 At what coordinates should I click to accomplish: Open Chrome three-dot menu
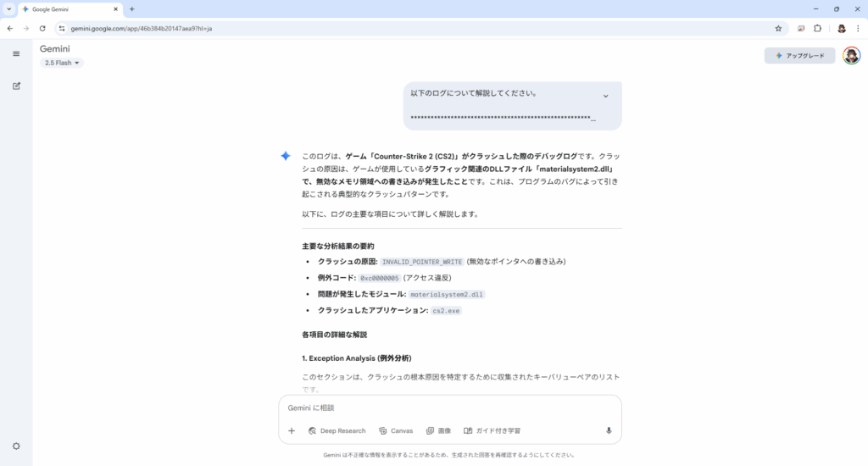[x=858, y=28]
